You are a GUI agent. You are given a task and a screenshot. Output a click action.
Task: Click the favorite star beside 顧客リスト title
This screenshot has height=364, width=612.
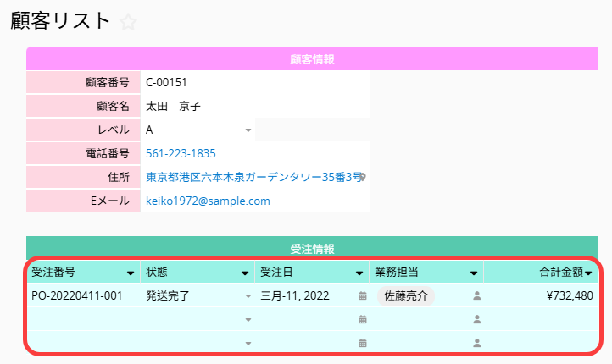coord(128,23)
